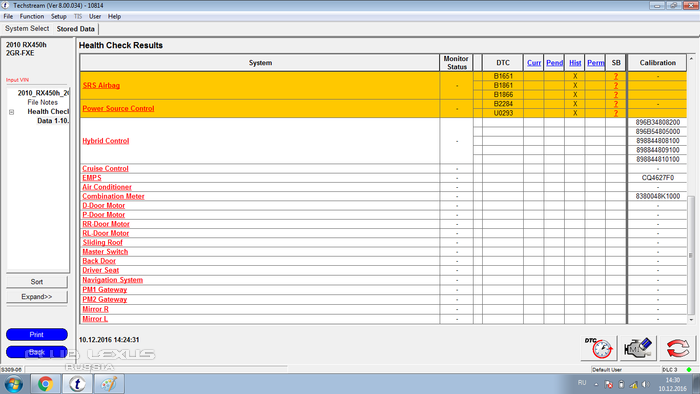Open the Function menu
700x394 pixels.
[x=32, y=17]
